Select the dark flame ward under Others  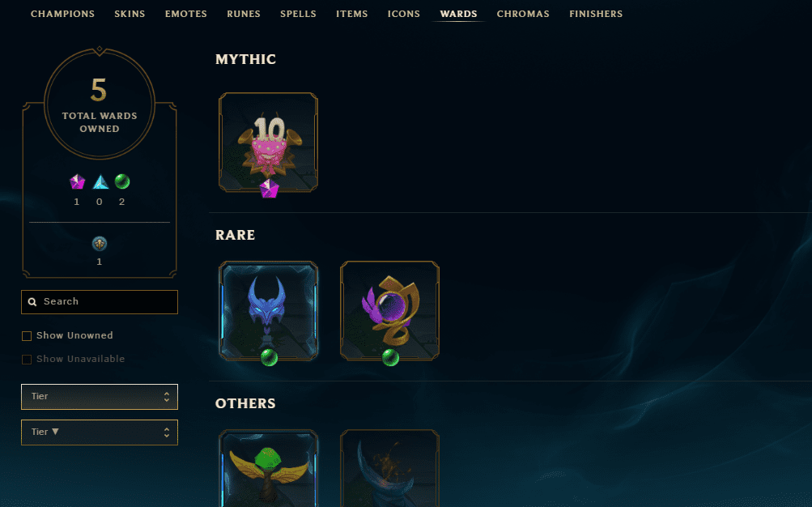389,468
